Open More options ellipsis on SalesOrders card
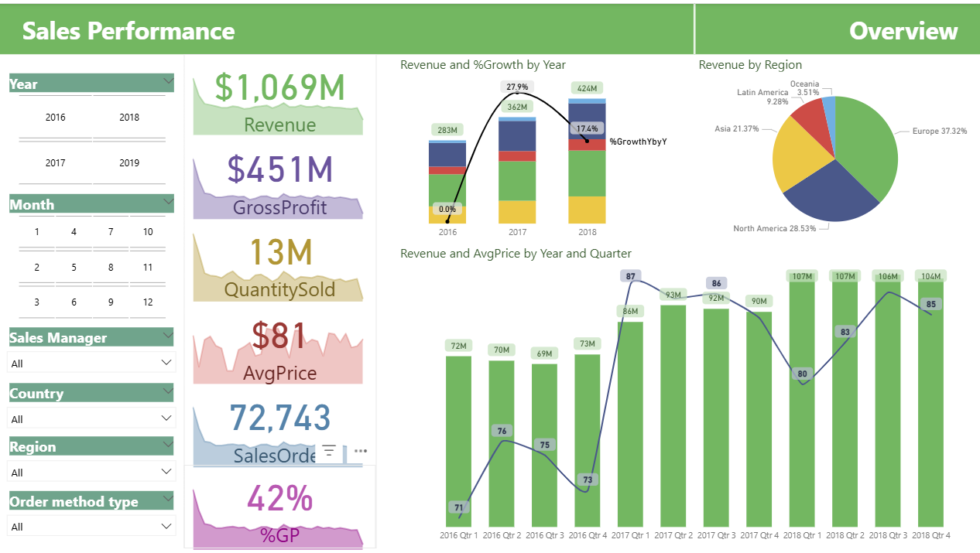This screenshot has width=980, height=553. pyautogui.click(x=361, y=451)
